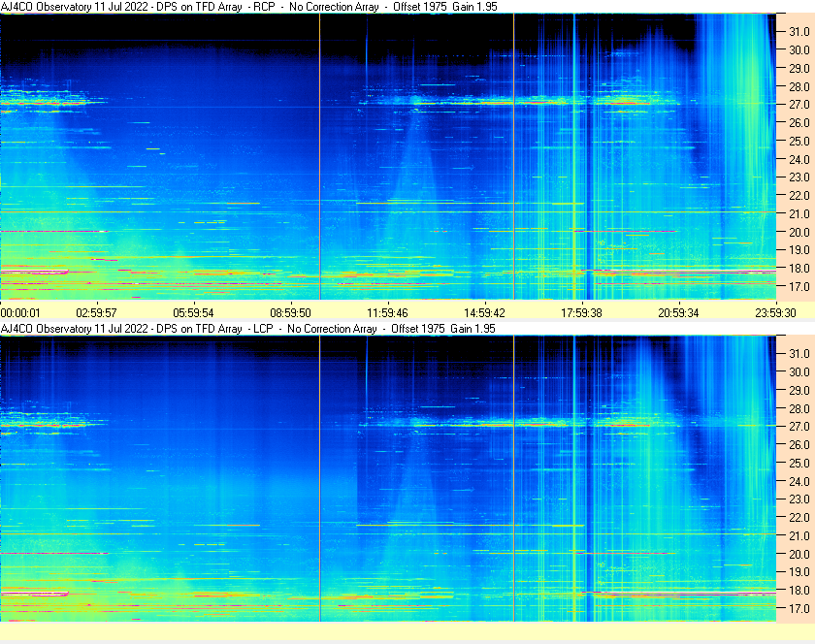Pick the 17.0 frequency label on LCP panel
This screenshot has width=815, height=644.
coord(799,609)
